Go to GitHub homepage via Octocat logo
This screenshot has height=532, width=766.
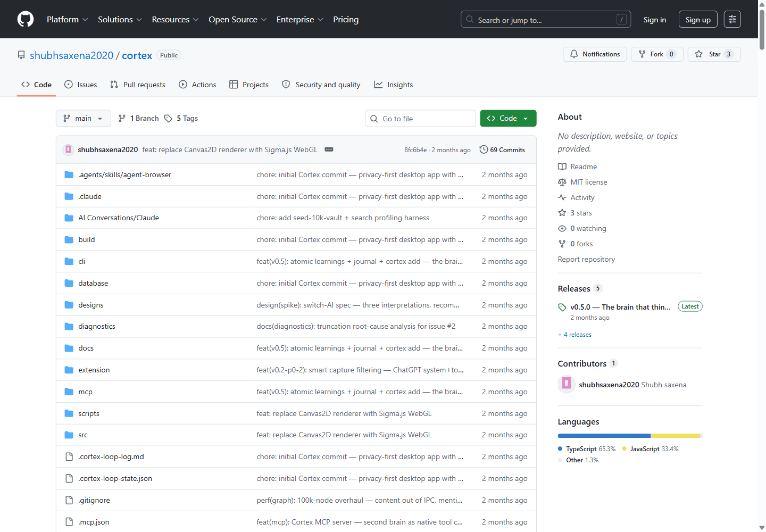(26, 19)
